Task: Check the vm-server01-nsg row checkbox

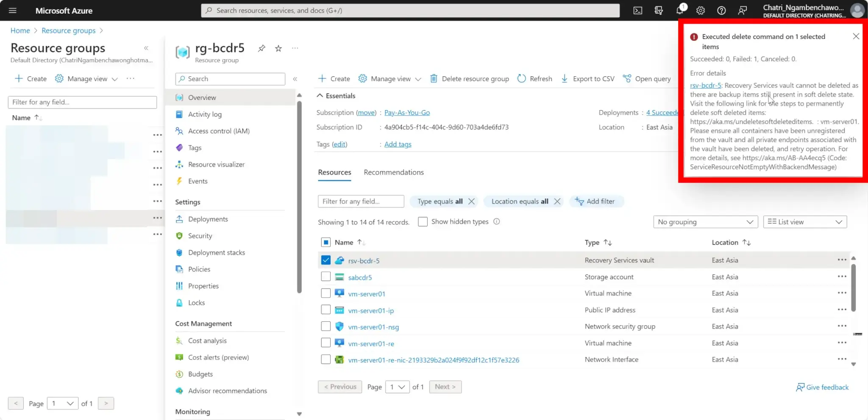Action: [x=325, y=326]
